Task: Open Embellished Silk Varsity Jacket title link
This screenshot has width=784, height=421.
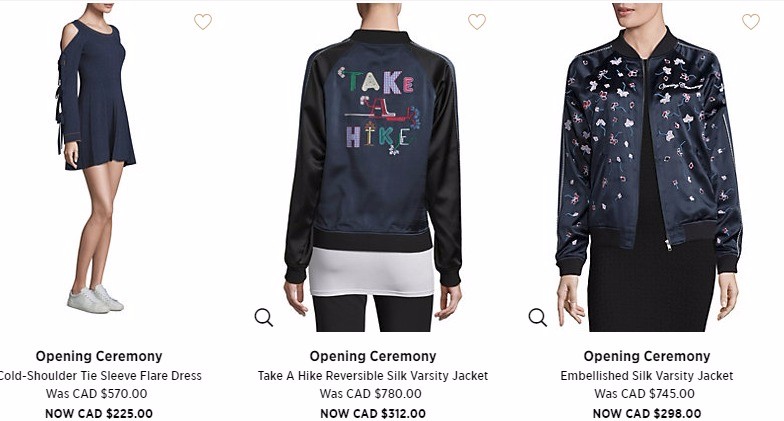Action: (647, 376)
